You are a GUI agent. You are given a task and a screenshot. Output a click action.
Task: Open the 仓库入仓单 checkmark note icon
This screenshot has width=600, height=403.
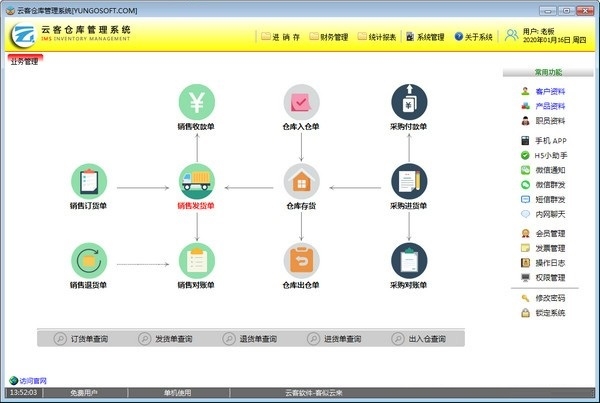(302, 102)
